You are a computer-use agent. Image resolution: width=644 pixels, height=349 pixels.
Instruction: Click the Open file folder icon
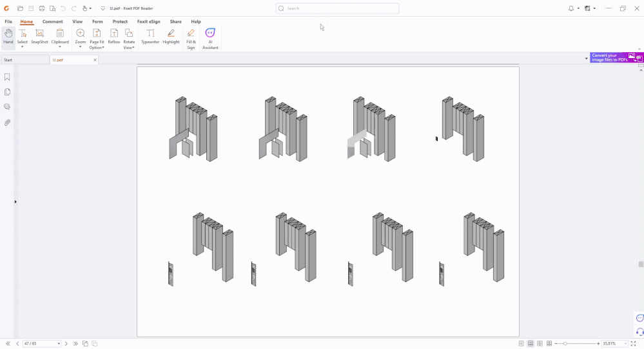[x=20, y=8]
